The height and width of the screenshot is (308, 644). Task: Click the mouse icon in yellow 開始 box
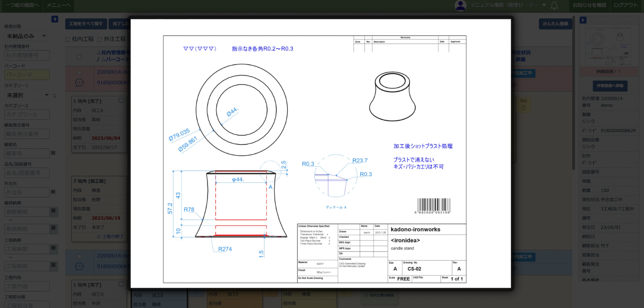pos(523,107)
